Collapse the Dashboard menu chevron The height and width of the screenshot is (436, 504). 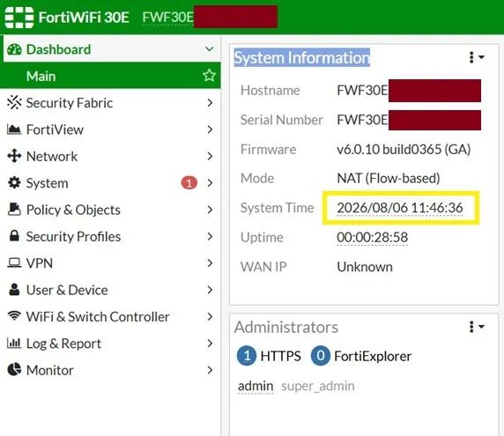210,49
